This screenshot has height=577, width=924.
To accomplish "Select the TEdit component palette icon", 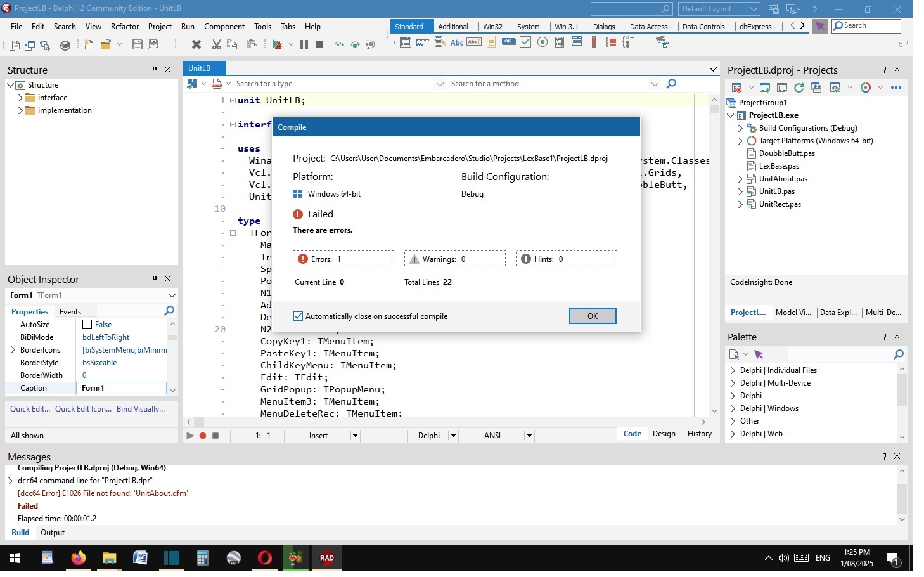I will [x=474, y=42].
